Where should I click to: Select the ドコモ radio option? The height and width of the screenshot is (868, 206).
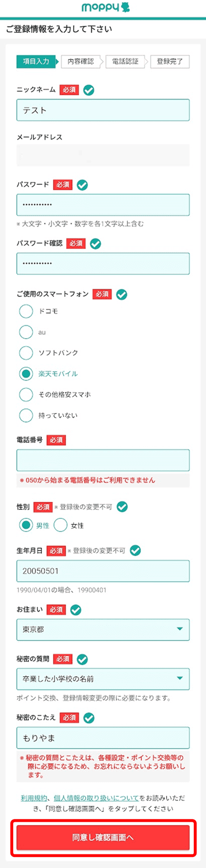point(26,311)
